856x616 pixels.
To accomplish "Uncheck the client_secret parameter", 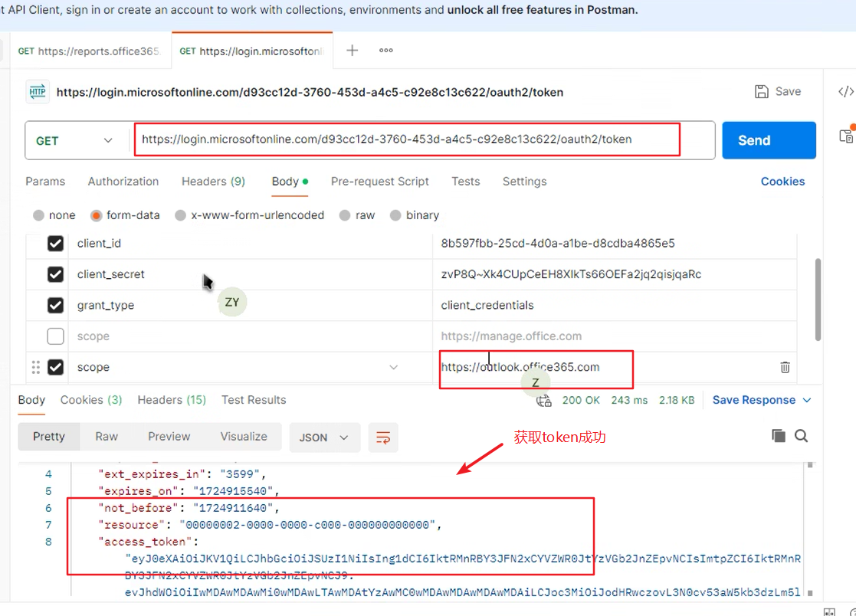I will (55, 274).
